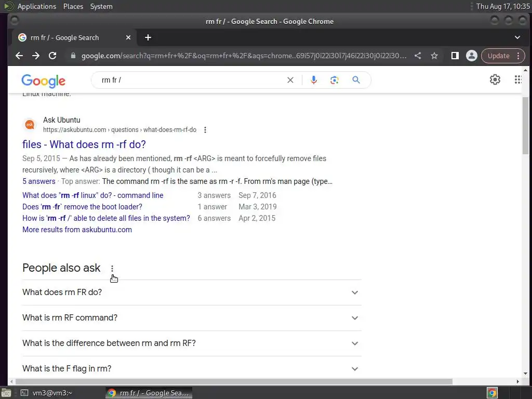Viewport: 532px width, 399px height.
Task: Click the vertical page scrollbar thumb
Action: pos(525,126)
